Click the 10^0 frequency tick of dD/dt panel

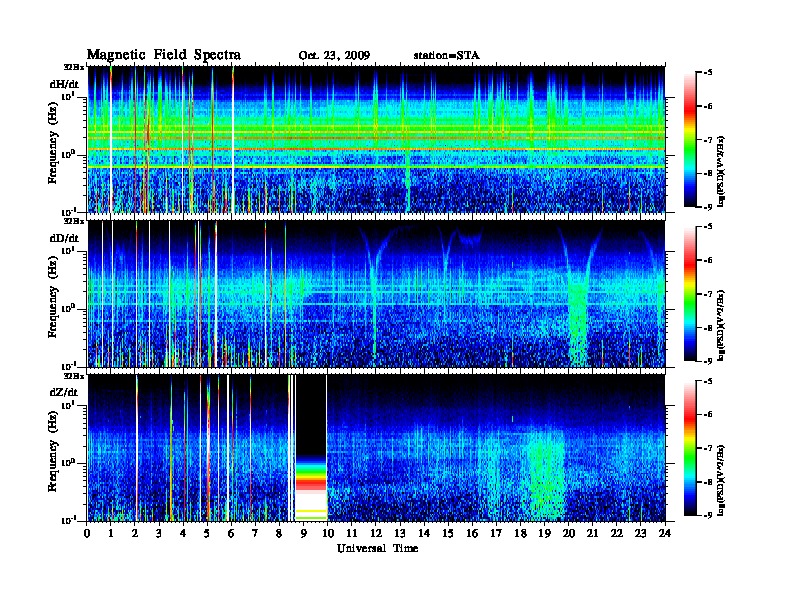(x=68, y=308)
